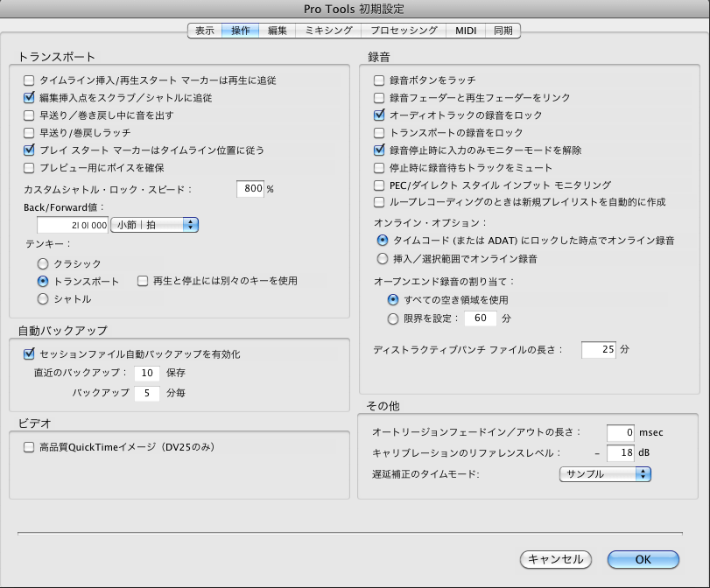Uncheck 録音停止時に入力のみモニターモードを解除

[x=379, y=150]
